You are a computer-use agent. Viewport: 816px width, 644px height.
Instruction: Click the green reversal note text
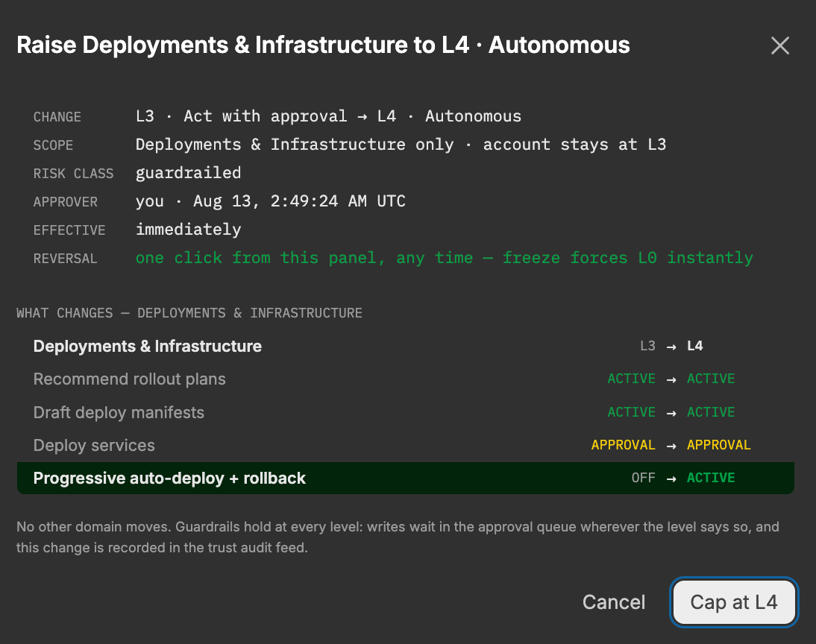(x=444, y=258)
